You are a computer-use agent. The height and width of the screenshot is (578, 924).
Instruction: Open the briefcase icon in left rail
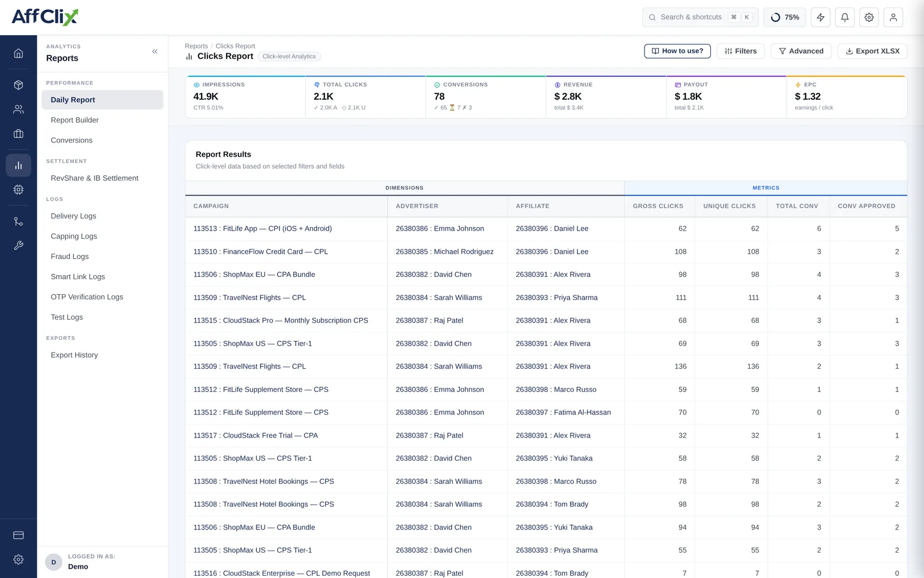coord(18,134)
